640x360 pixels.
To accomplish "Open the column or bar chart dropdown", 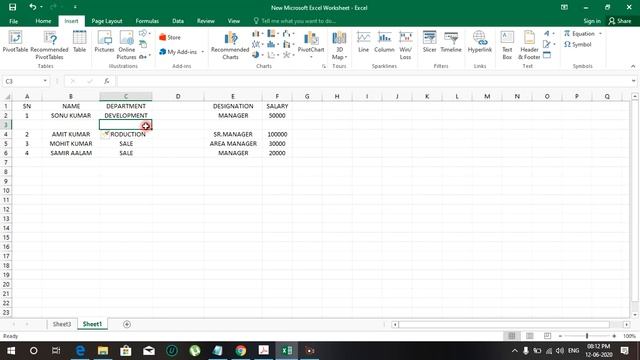I will coord(258,33).
